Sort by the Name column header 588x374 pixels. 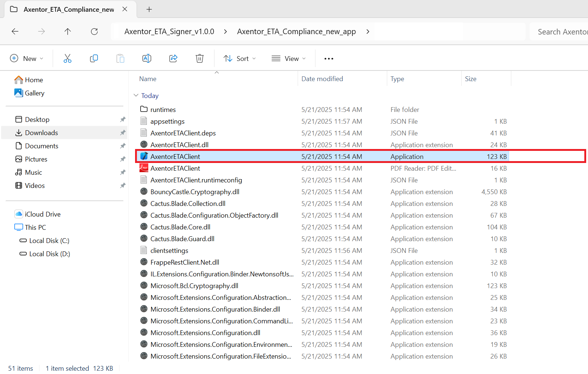pyautogui.click(x=148, y=79)
